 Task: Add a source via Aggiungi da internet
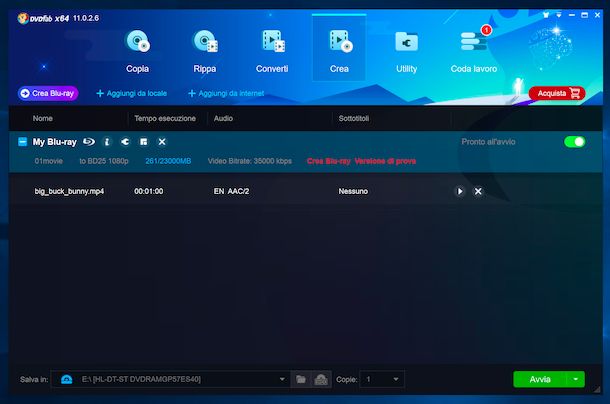coord(226,93)
